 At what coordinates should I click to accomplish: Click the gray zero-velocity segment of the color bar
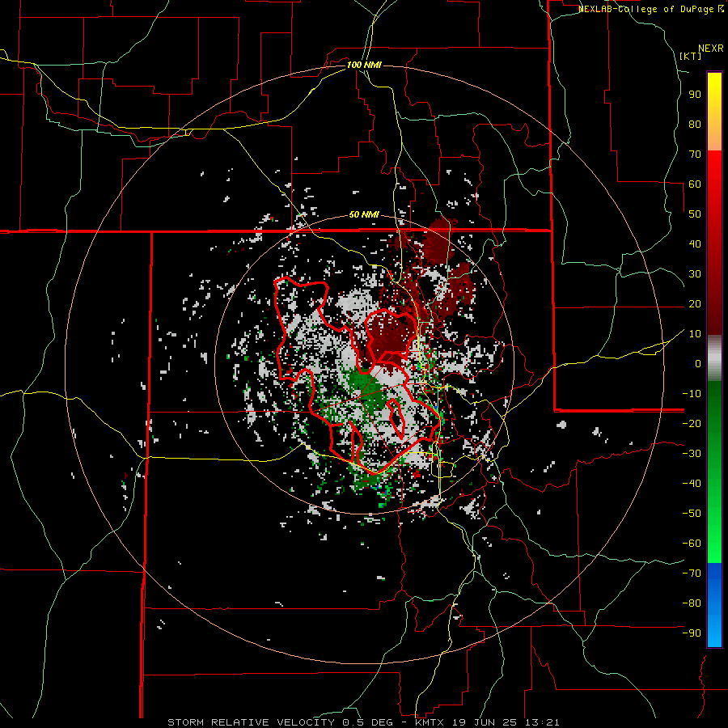(714, 358)
